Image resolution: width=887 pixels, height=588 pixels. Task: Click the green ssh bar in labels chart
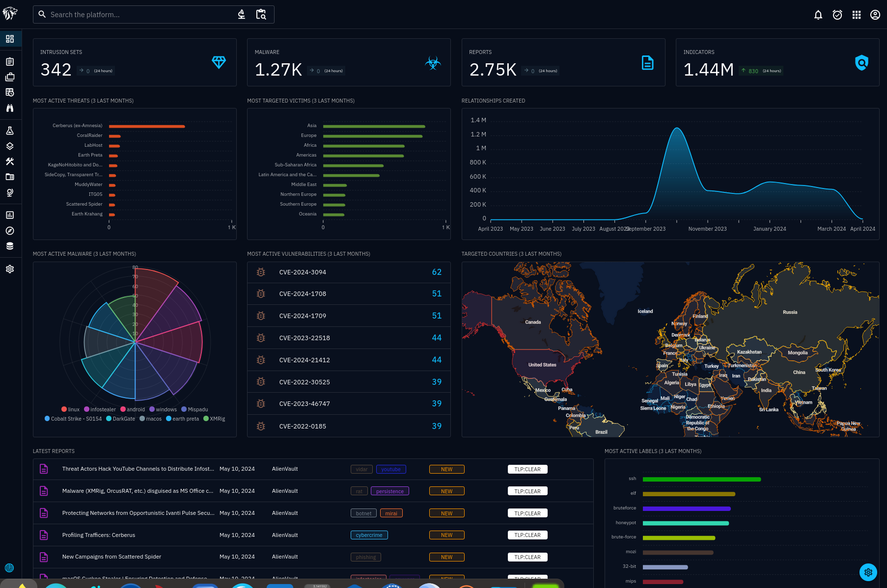pos(701,479)
